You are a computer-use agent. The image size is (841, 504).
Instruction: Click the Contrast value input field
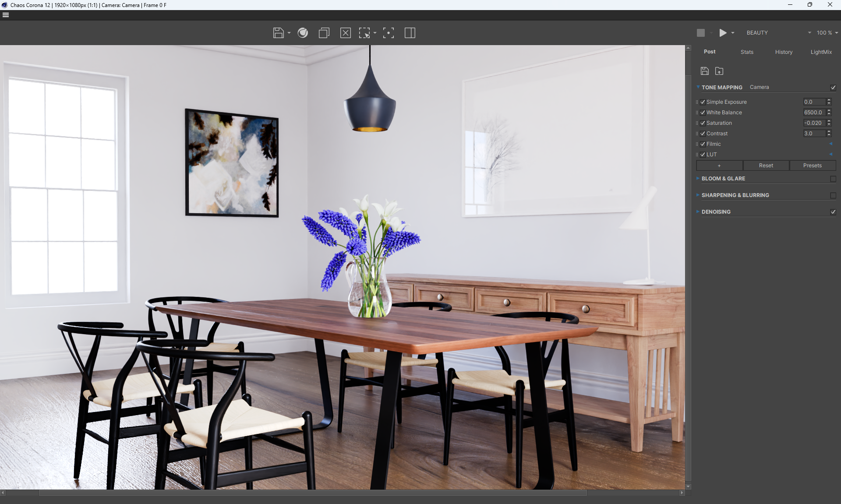click(814, 134)
